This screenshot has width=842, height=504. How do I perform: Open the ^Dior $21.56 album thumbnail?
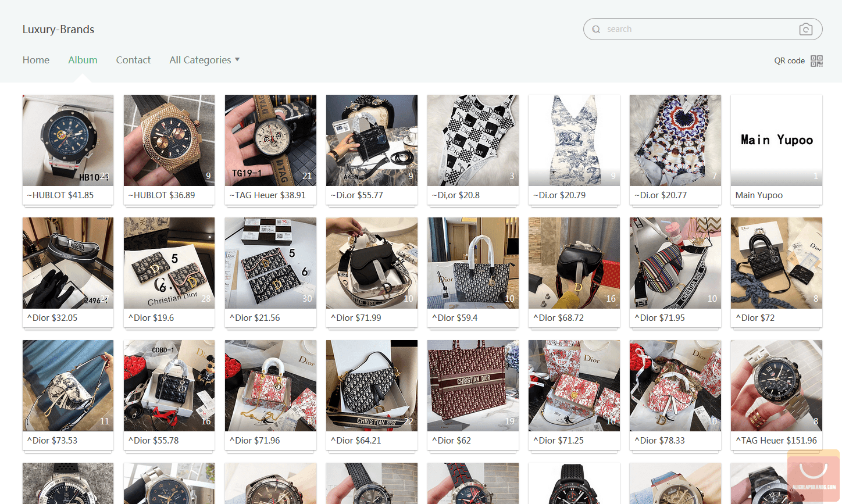click(x=270, y=263)
